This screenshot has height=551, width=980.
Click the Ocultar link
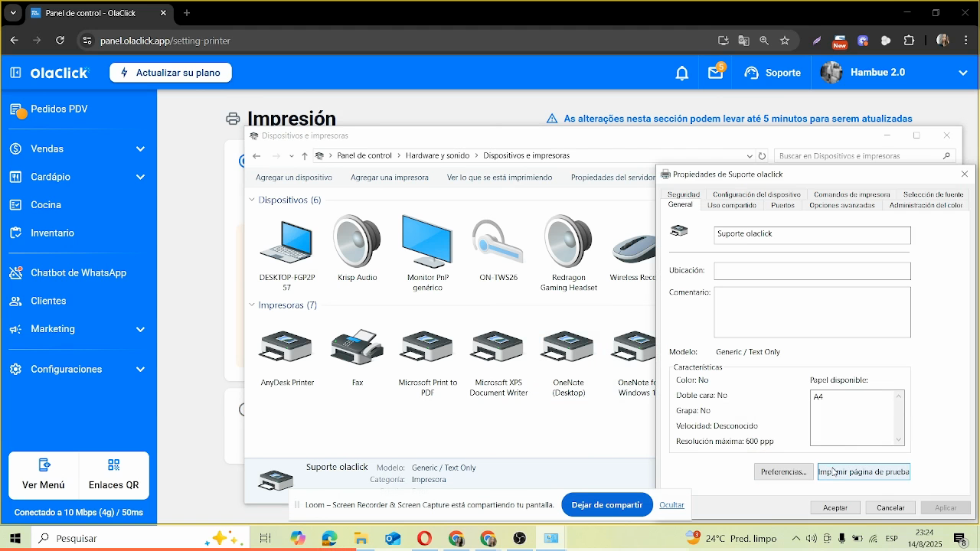[x=671, y=505]
